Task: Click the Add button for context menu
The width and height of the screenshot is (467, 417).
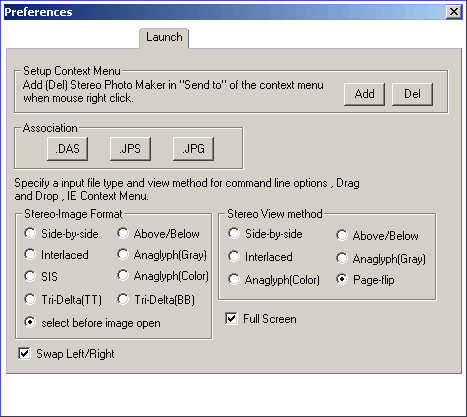Action: pyautogui.click(x=364, y=94)
